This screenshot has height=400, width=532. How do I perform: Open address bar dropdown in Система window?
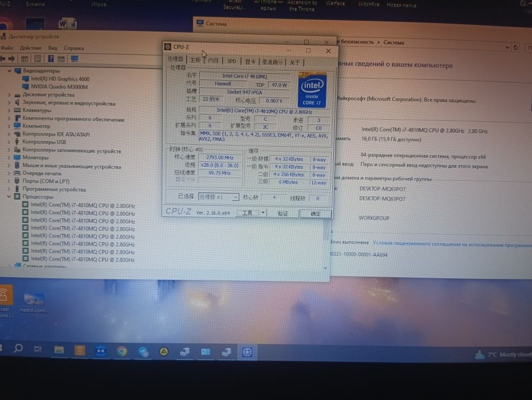point(507,47)
